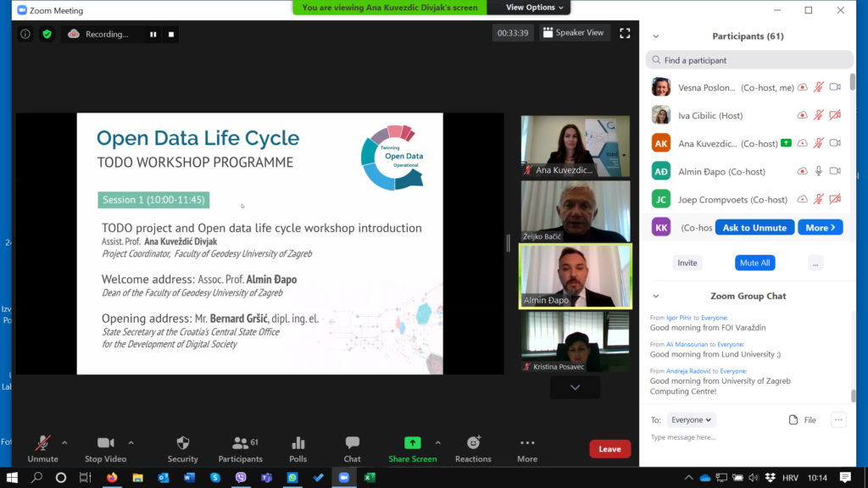Click the Mute All button
The image size is (868, 488).
(754, 263)
